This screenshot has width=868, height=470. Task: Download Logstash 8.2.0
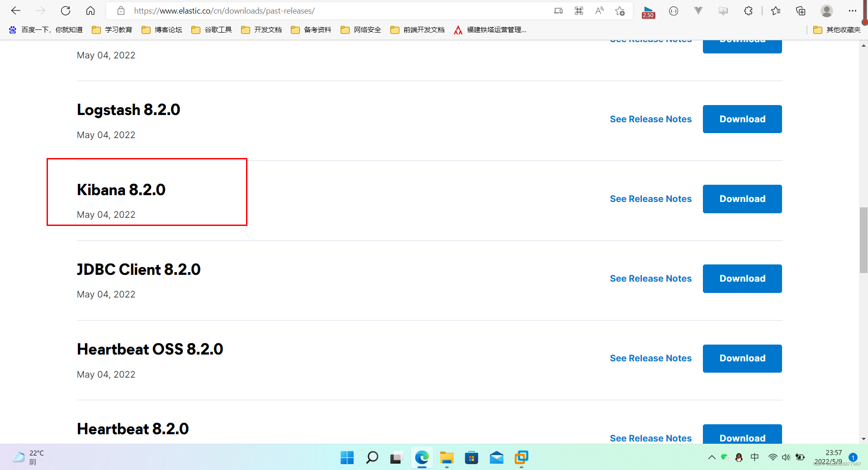742,119
